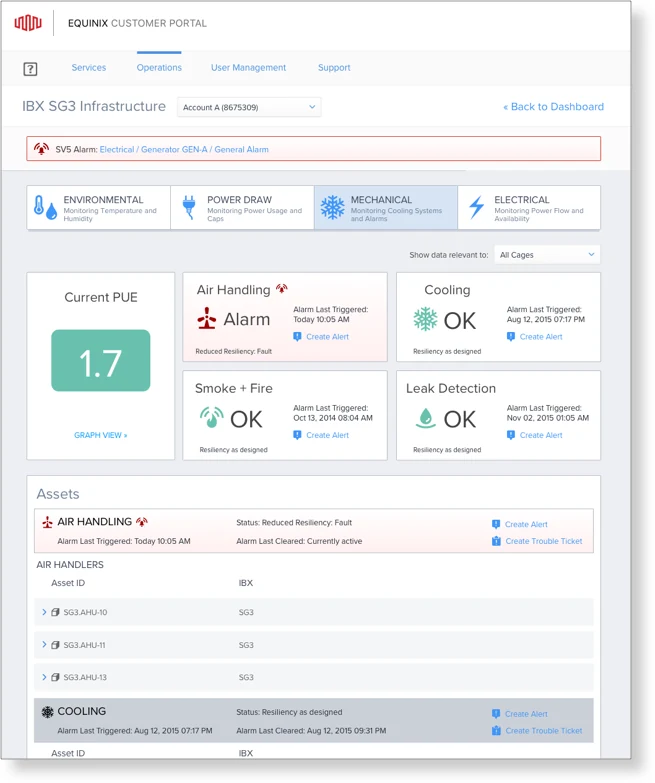Viewport: 655px width, 783px height.
Task: Click alert flag icon in Smoke + Fire card
Action: [297, 435]
